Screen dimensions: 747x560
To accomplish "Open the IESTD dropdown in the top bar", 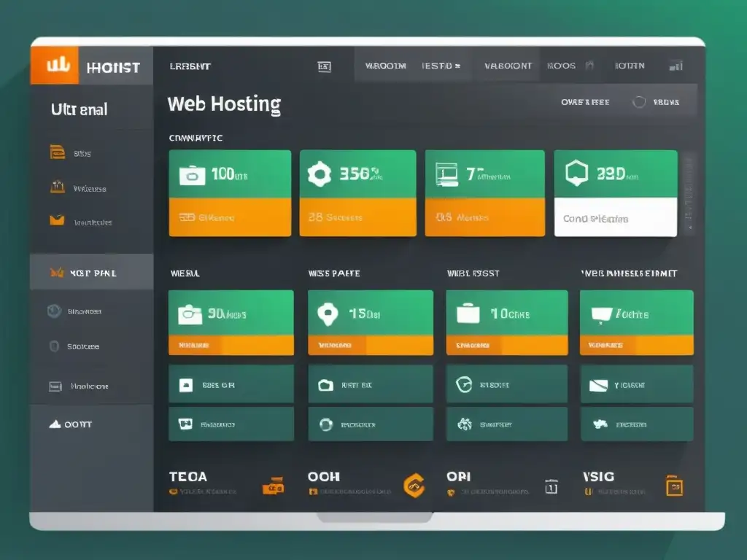I will [441, 66].
